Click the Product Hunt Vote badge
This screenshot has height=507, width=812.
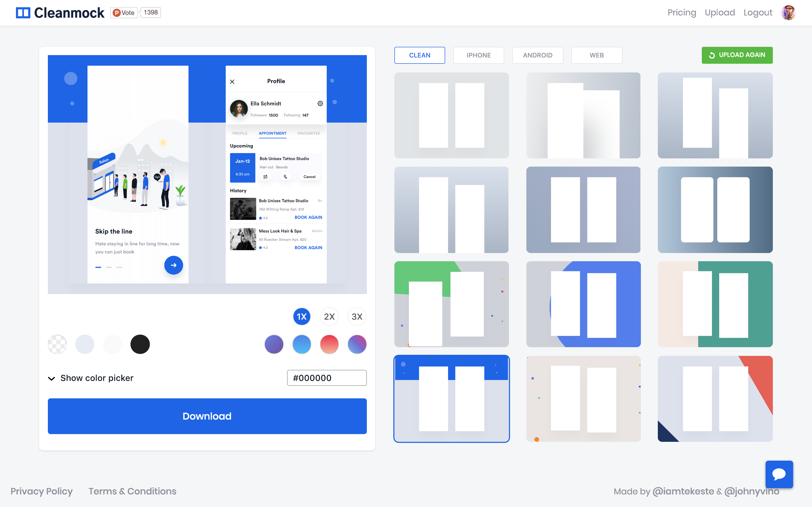tap(123, 12)
